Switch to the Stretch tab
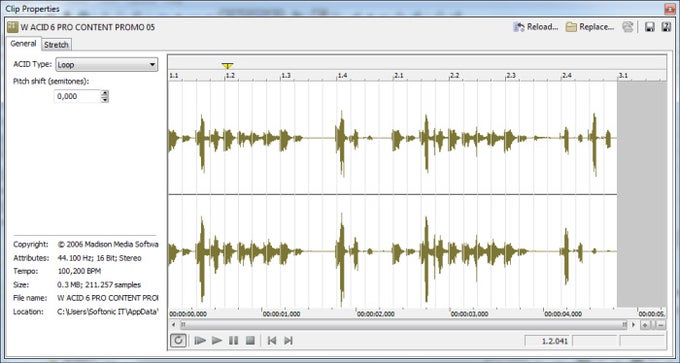680x363 pixels. (56, 44)
